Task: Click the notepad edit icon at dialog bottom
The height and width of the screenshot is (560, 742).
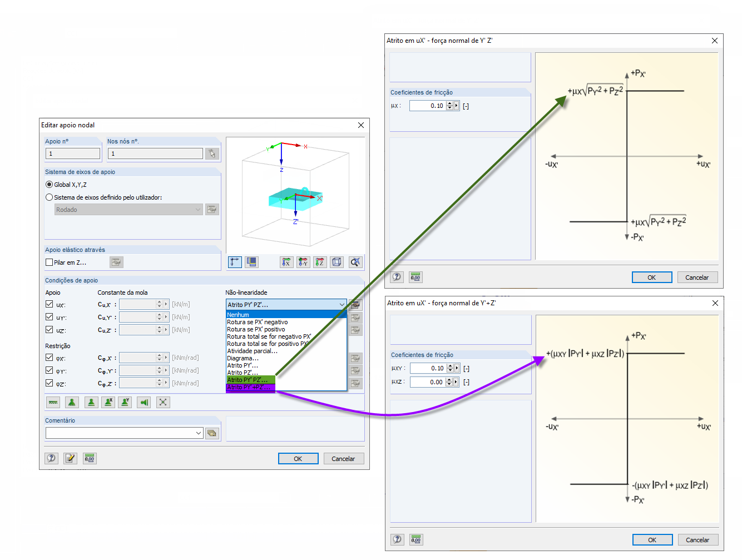Action: [70, 458]
